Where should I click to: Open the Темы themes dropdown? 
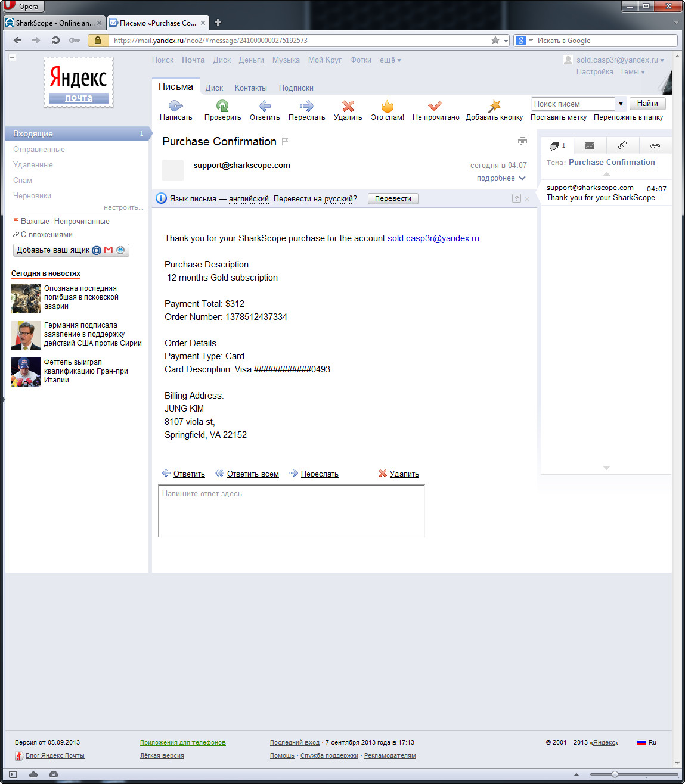coord(633,72)
